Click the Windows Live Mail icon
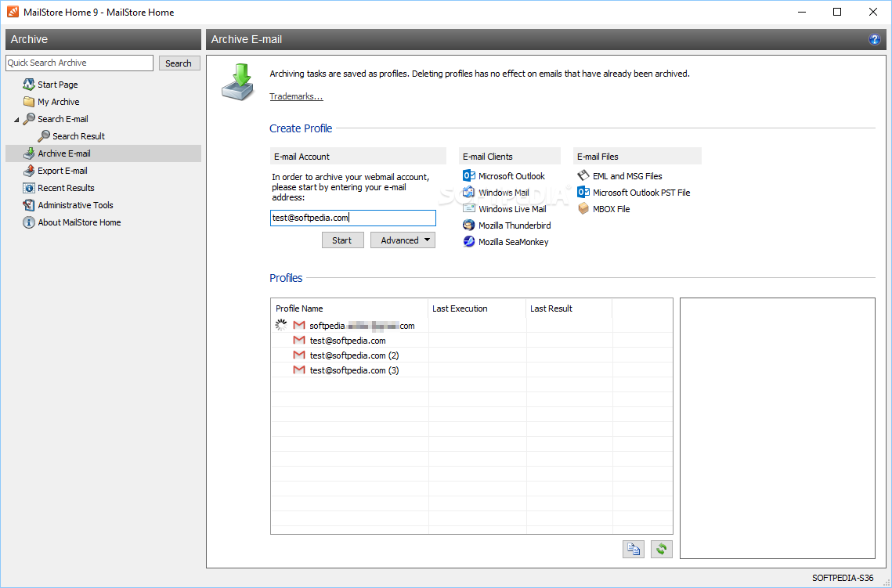This screenshot has height=588, width=892. point(469,209)
